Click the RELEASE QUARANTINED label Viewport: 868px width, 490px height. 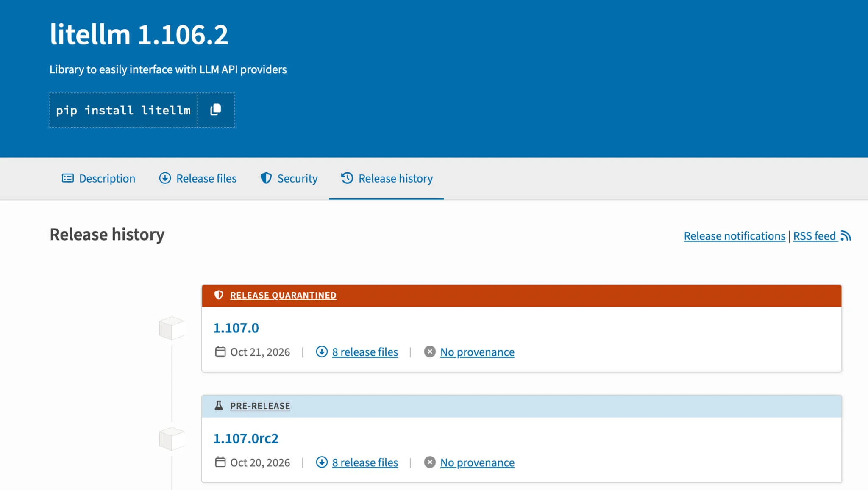pyautogui.click(x=283, y=295)
